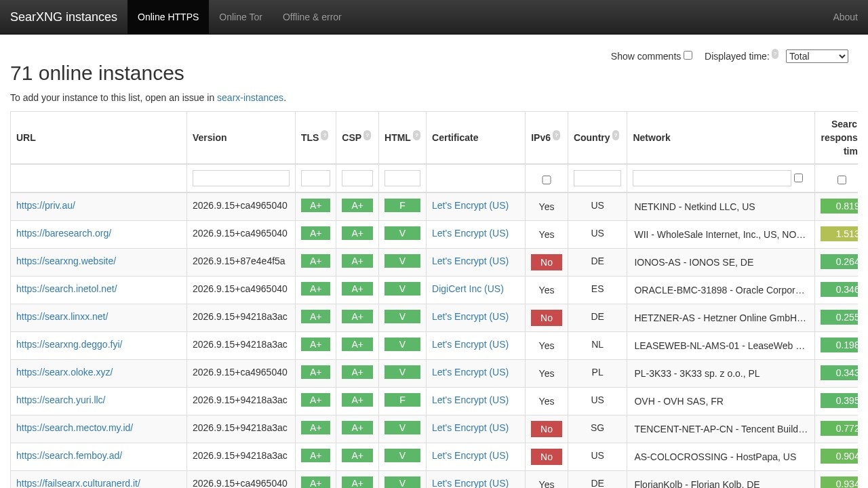Visit the https://search.femboy.ad/ instance
The image size is (868, 488).
69,455
